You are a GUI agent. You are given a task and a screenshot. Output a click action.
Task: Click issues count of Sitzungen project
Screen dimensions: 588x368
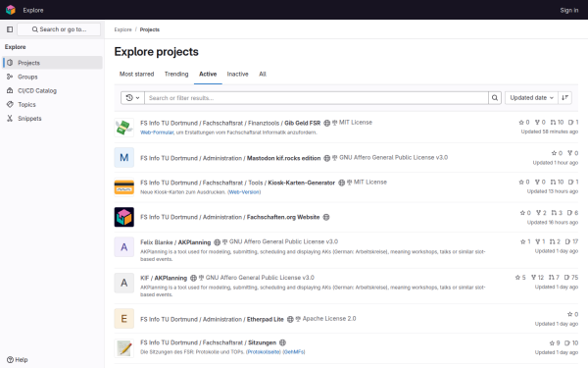(x=571, y=343)
